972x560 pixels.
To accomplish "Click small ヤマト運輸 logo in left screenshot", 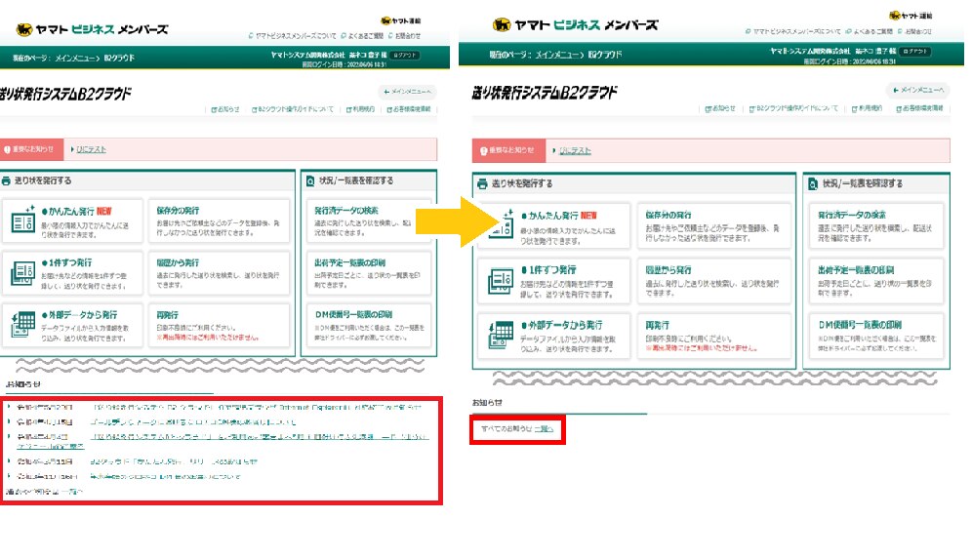I will (400, 20).
